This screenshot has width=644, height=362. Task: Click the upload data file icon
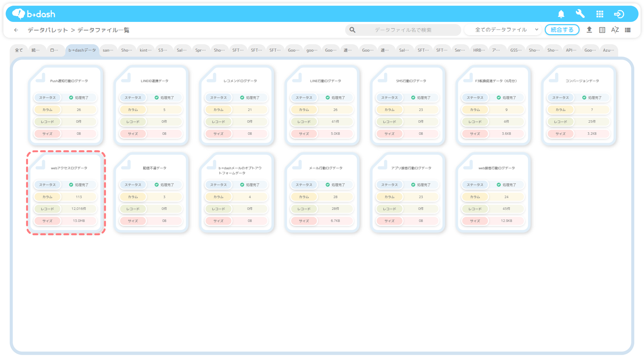[x=589, y=30]
